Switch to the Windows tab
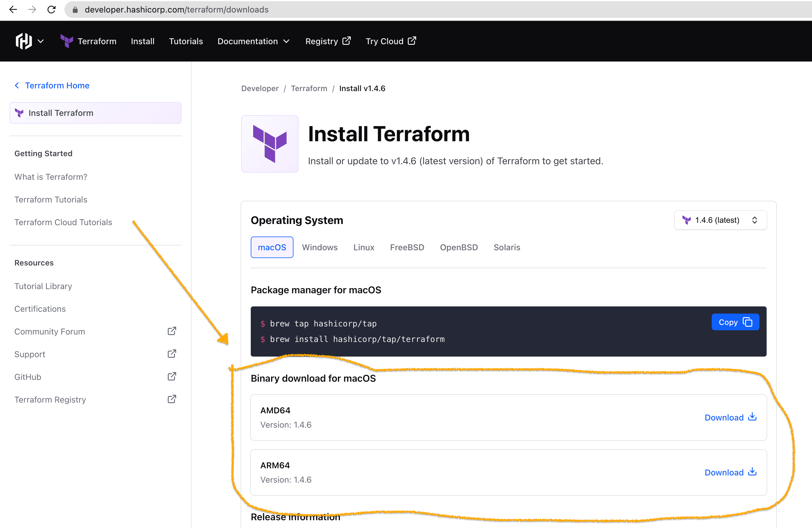This screenshot has width=812, height=528. [x=320, y=247]
